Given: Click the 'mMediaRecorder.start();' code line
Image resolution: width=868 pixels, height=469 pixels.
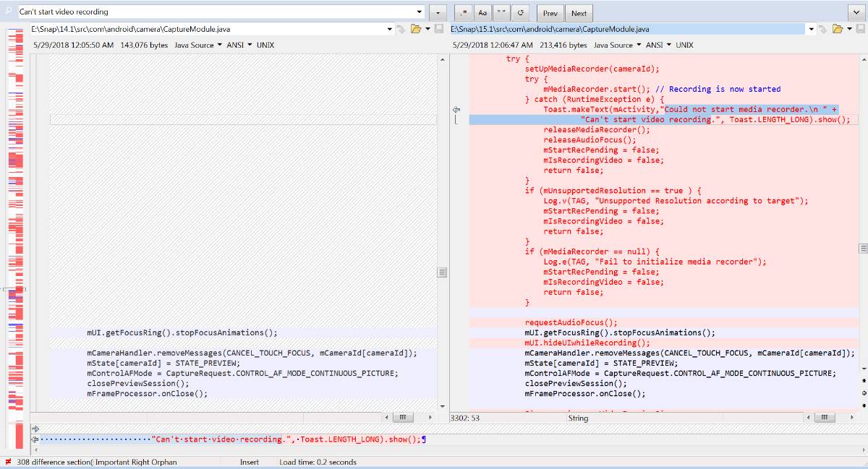Looking at the screenshot, I should click(595, 89).
